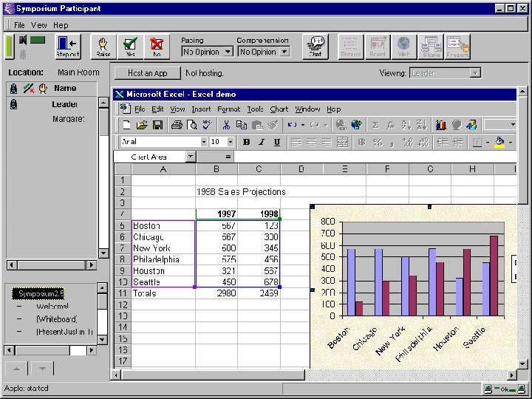The width and height of the screenshot is (532, 399).
Task: Click the AutoSum sigma icon
Action: pos(375,125)
